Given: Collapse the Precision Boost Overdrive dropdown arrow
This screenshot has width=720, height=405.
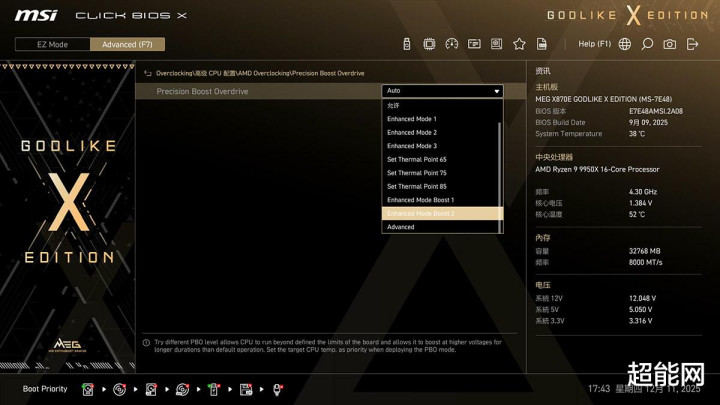Looking at the screenshot, I should pyautogui.click(x=496, y=91).
